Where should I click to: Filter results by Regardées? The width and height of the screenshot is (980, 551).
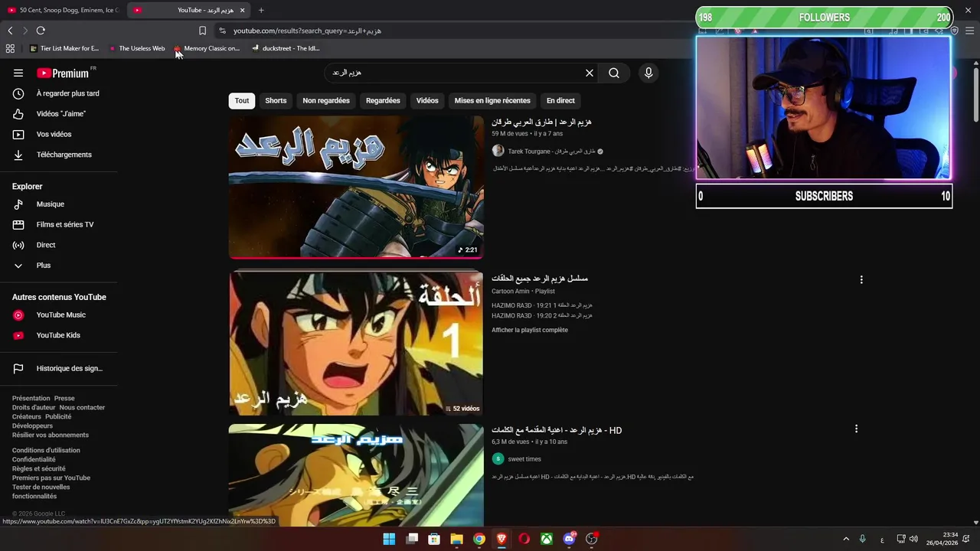383,100
